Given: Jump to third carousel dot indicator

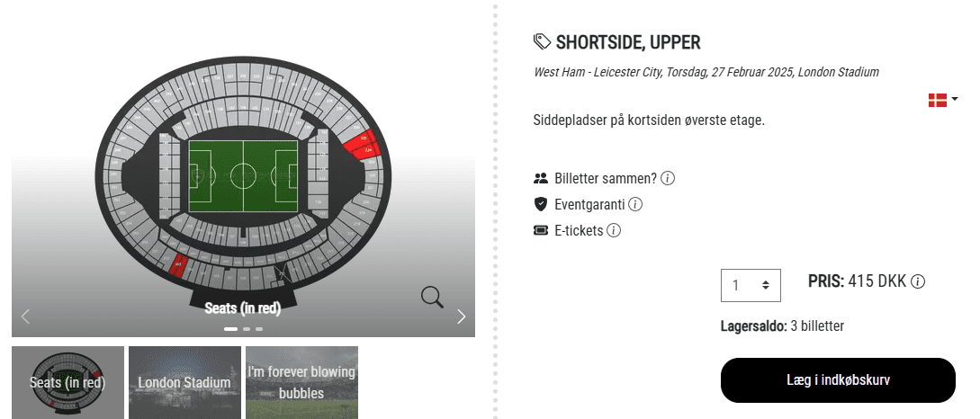Looking at the screenshot, I should 259,329.
